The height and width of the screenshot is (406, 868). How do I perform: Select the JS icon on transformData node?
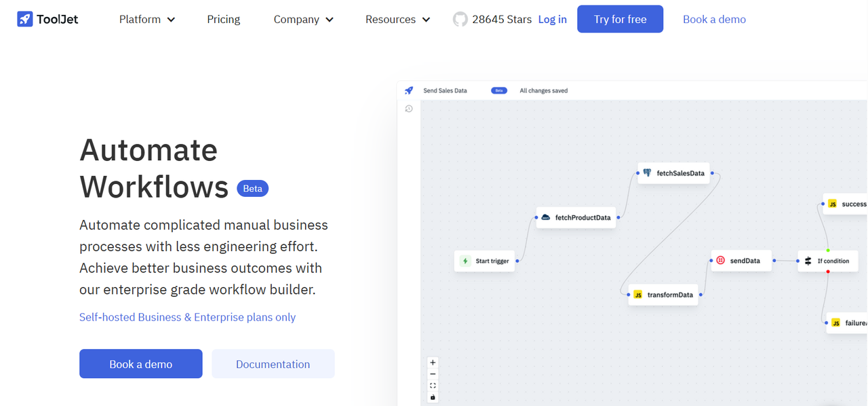click(x=637, y=294)
